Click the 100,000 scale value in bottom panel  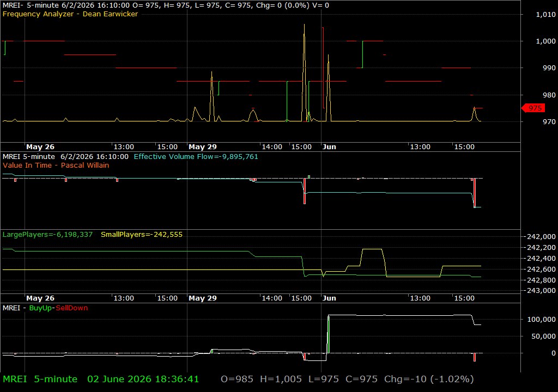[x=541, y=319]
